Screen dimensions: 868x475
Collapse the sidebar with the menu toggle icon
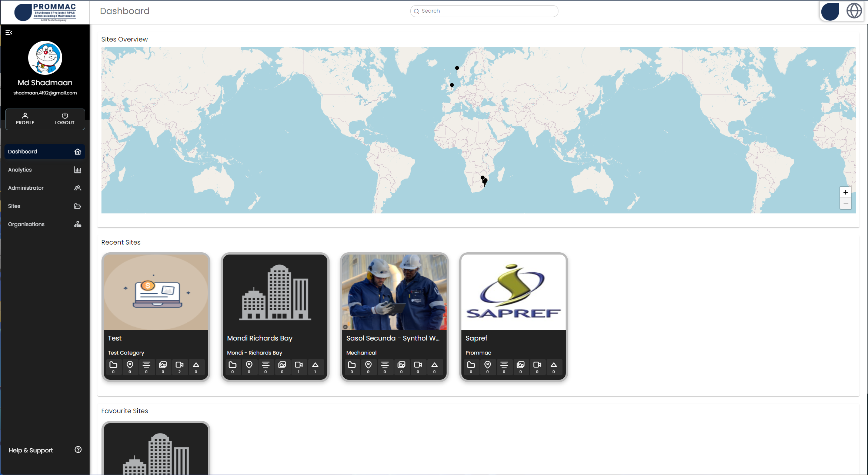(9, 33)
